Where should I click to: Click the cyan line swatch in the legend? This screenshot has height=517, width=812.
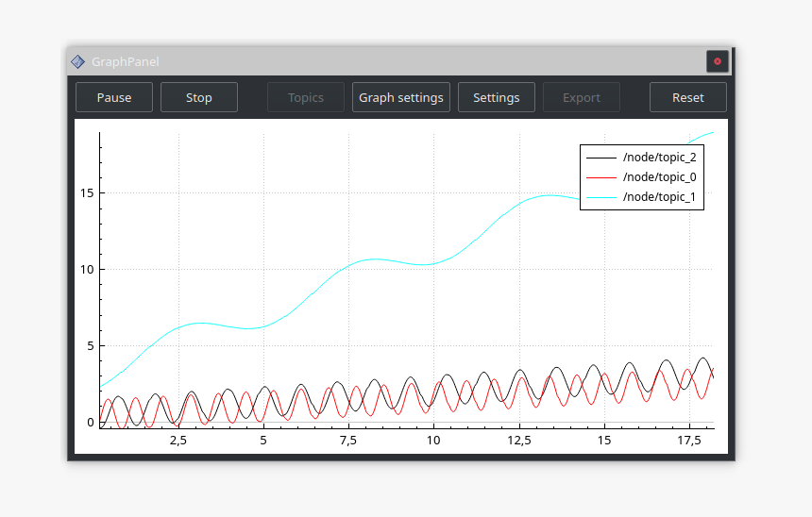tap(601, 197)
